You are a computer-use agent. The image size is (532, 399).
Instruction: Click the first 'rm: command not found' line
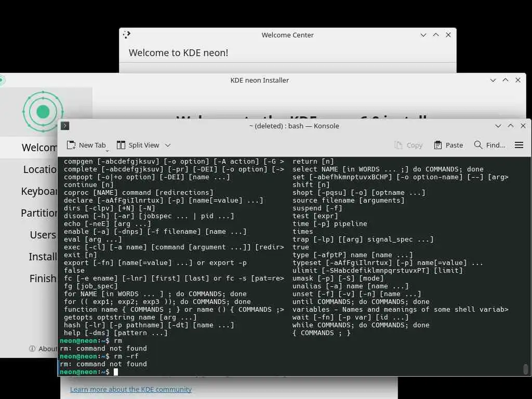click(x=103, y=349)
